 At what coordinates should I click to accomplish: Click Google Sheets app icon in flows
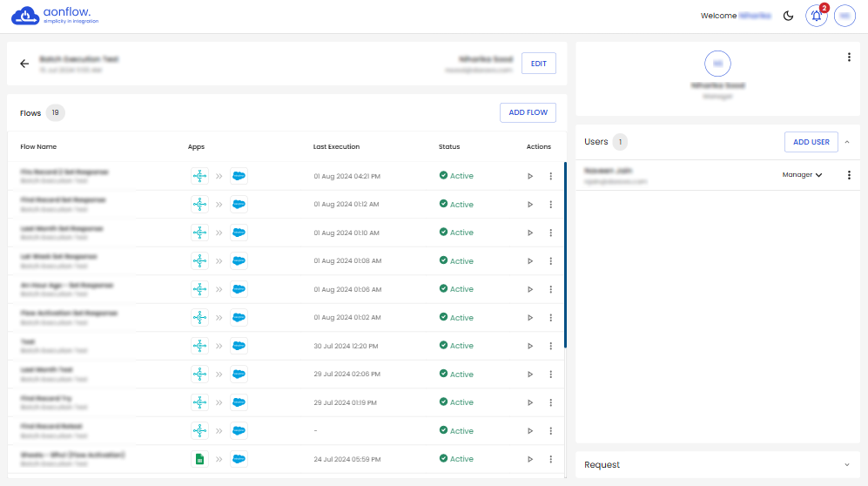(199, 459)
